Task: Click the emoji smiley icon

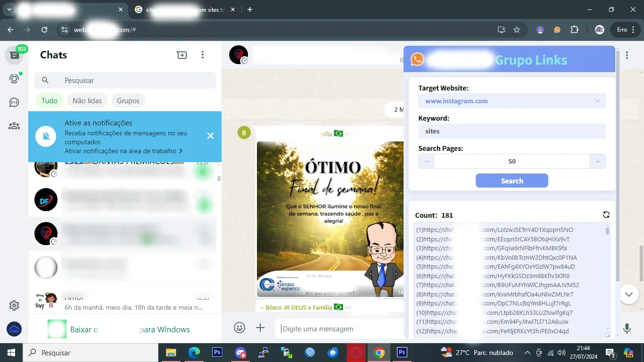Action: point(239,328)
